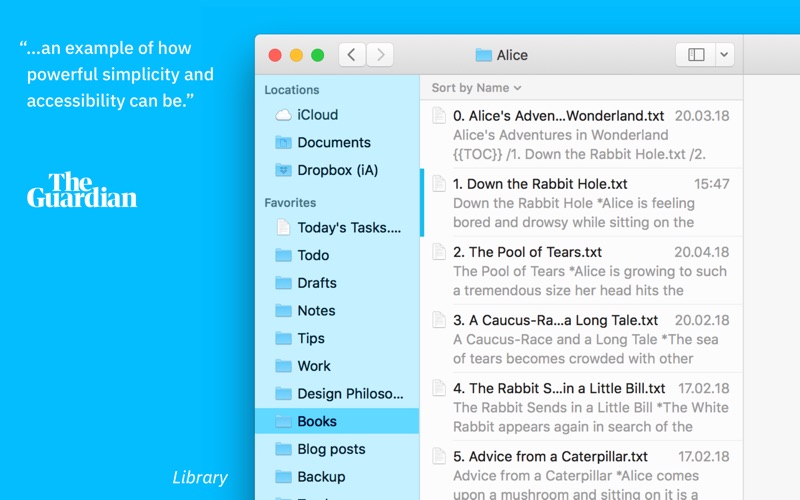The height and width of the screenshot is (500, 800).
Task: Click the Todo folder icon
Action: tap(283, 255)
